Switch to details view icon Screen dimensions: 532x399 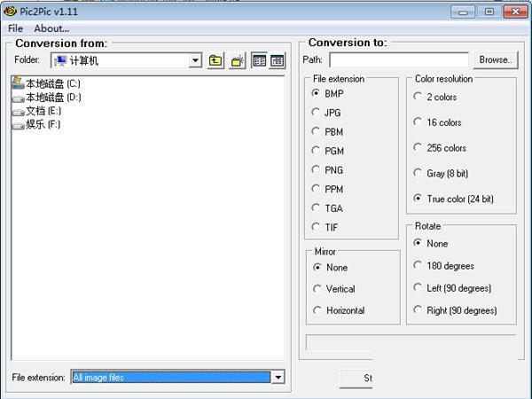(x=277, y=60)
